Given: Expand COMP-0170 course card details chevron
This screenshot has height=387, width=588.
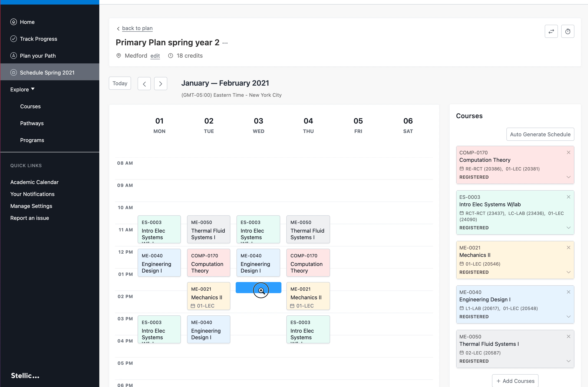Looking at the screenshot, I should pos(568,177).
